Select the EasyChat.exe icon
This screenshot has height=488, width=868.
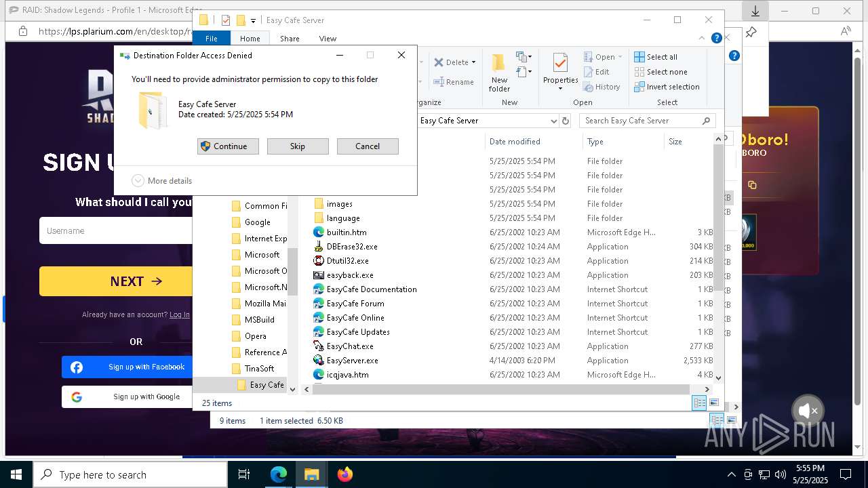click(x=319, y=346)
